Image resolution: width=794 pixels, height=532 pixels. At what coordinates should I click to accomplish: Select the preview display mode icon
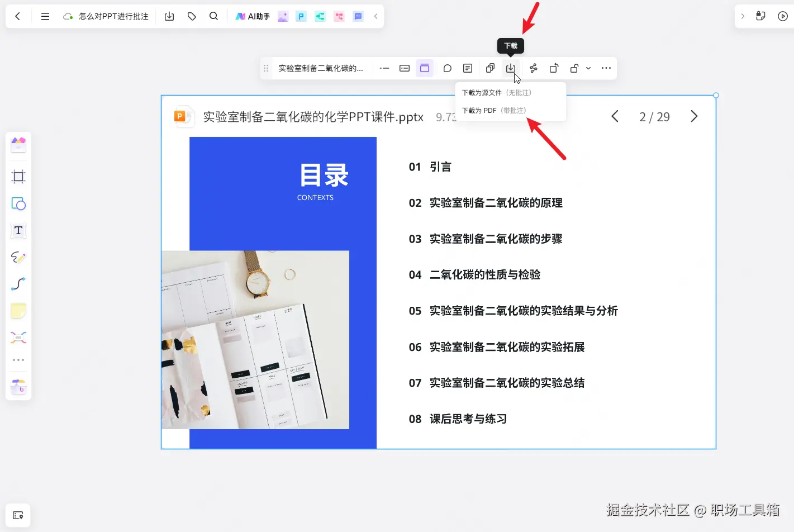pyautogui.click(x=425, y=68)
